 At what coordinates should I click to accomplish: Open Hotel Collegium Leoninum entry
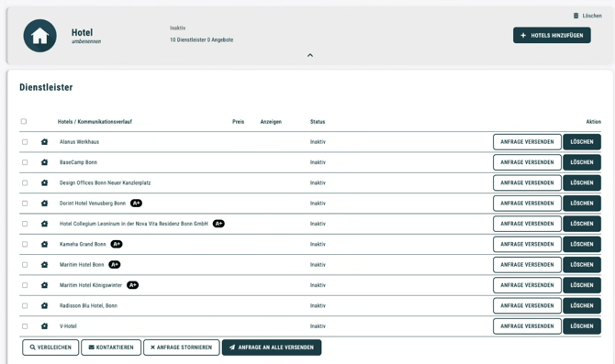coord(134,224)
